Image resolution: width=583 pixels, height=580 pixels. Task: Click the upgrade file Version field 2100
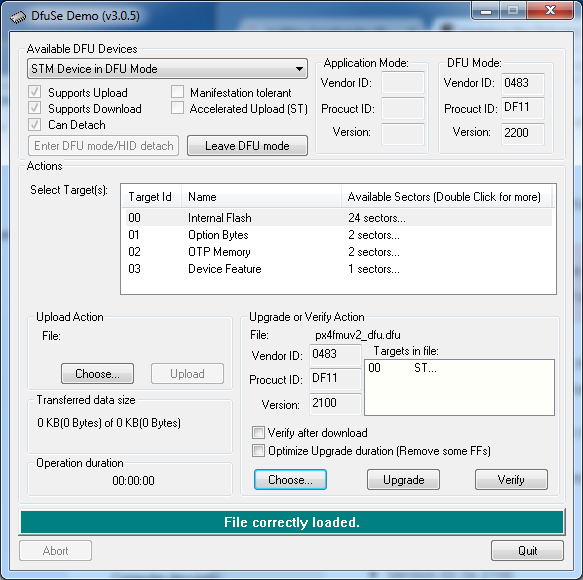coord(335,404)
